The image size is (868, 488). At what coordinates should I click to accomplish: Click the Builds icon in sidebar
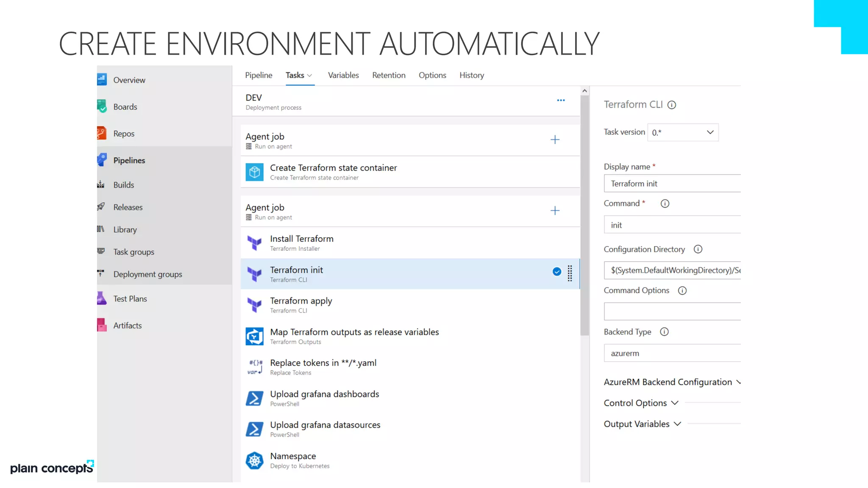pyautogui.click(x=101, y=184)
